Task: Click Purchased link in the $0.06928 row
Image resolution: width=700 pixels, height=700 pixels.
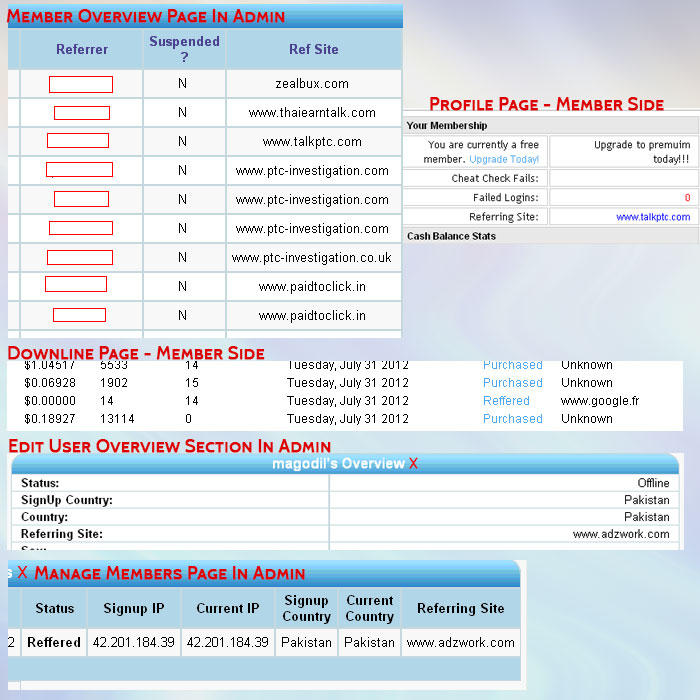Action: 513,383
